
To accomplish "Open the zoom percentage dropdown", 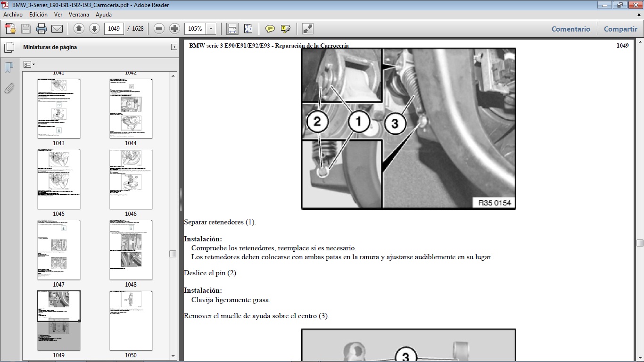I will (211, 29).
